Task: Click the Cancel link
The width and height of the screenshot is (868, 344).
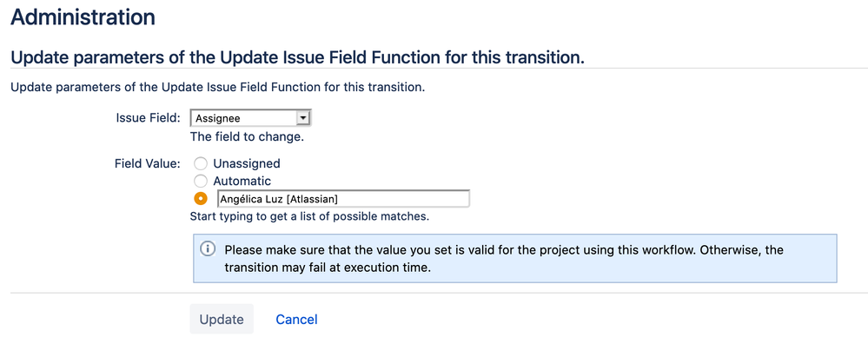Action: coord(296,319)
